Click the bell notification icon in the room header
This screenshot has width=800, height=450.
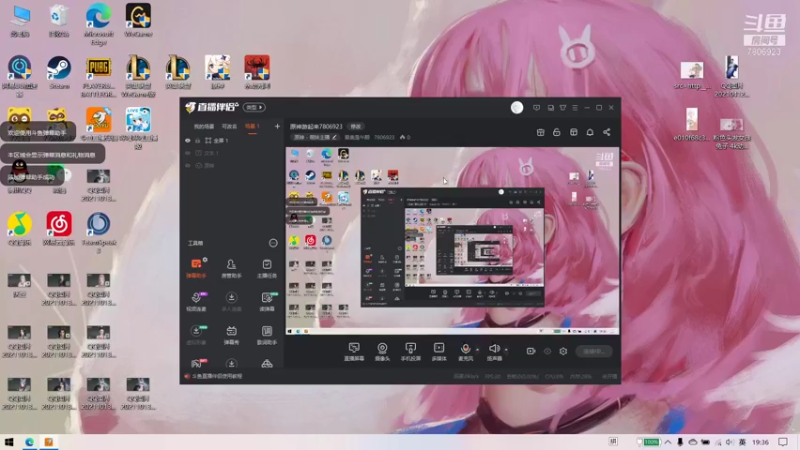[x=590, y=132]
